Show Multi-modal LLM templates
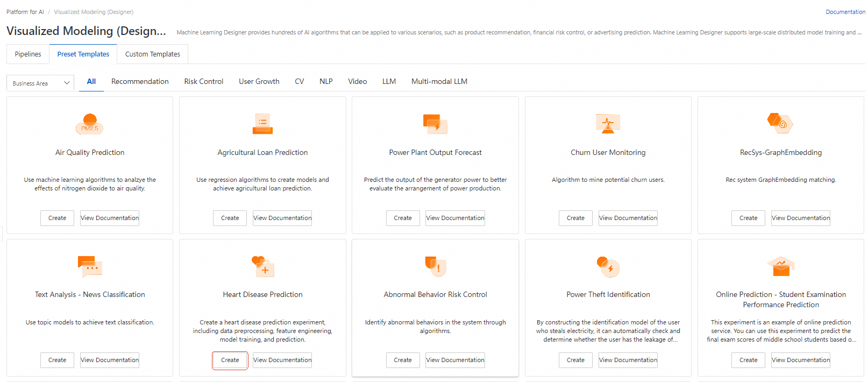 click(x=439, y=81)
